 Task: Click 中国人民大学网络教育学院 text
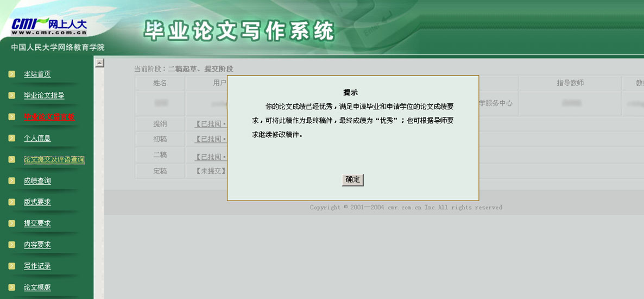58,47
